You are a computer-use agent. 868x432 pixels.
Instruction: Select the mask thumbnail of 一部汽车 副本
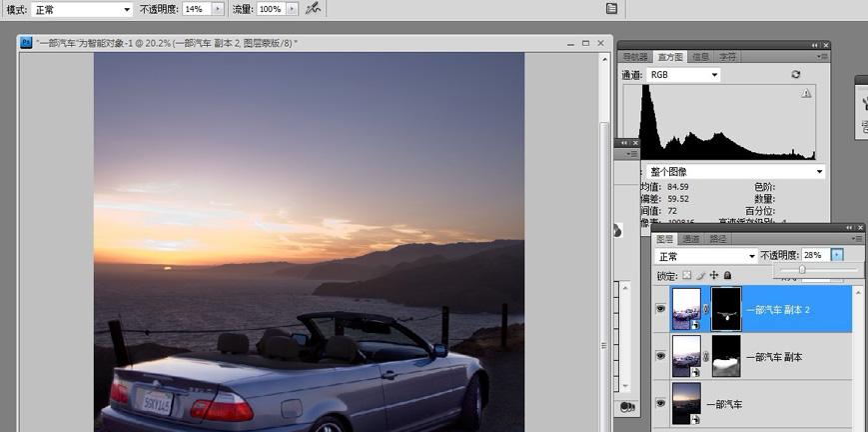(726, 357)
